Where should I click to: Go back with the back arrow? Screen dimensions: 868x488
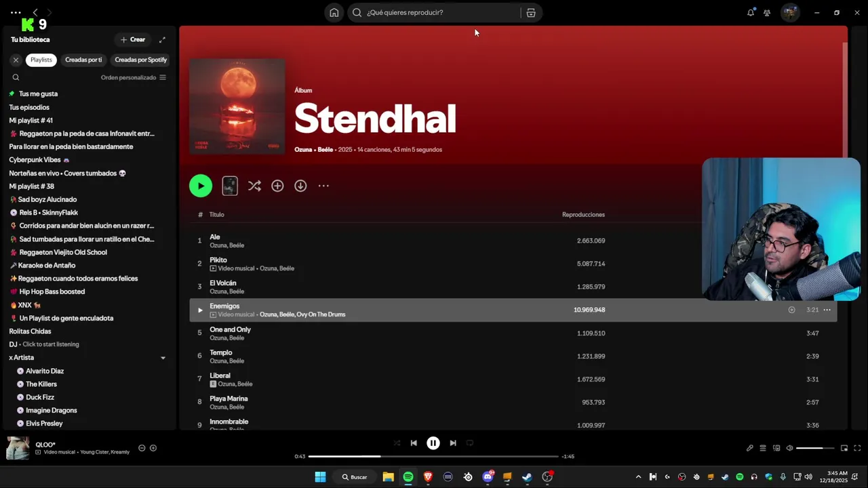(x=35, y=12)
